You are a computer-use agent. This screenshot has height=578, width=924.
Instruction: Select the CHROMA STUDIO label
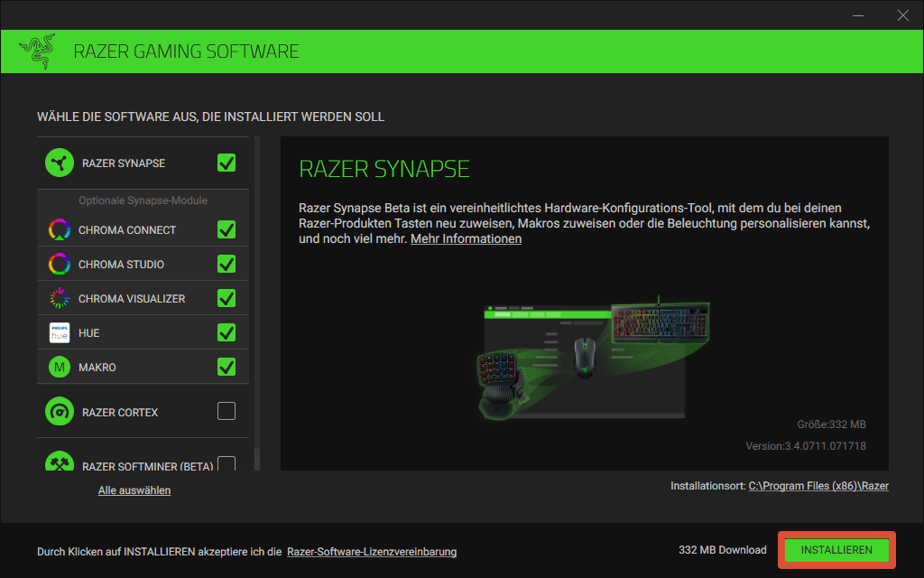tap(122, 265)
